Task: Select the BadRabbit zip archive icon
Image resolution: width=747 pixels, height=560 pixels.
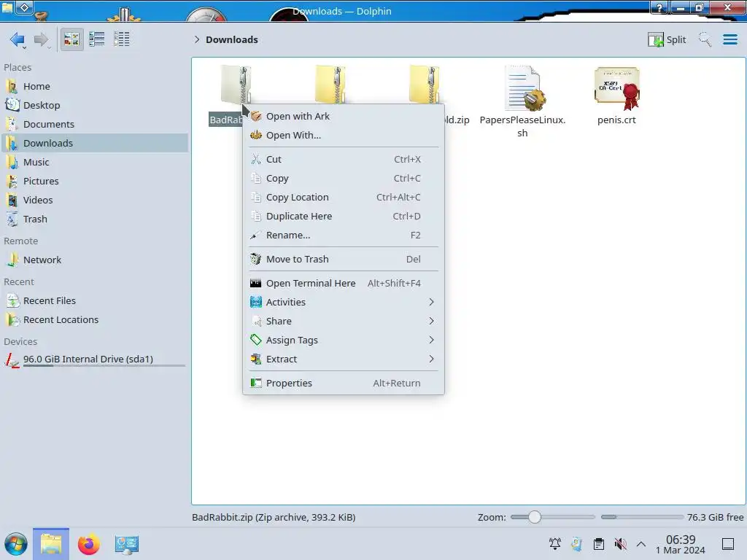Action: click(236, 85)
